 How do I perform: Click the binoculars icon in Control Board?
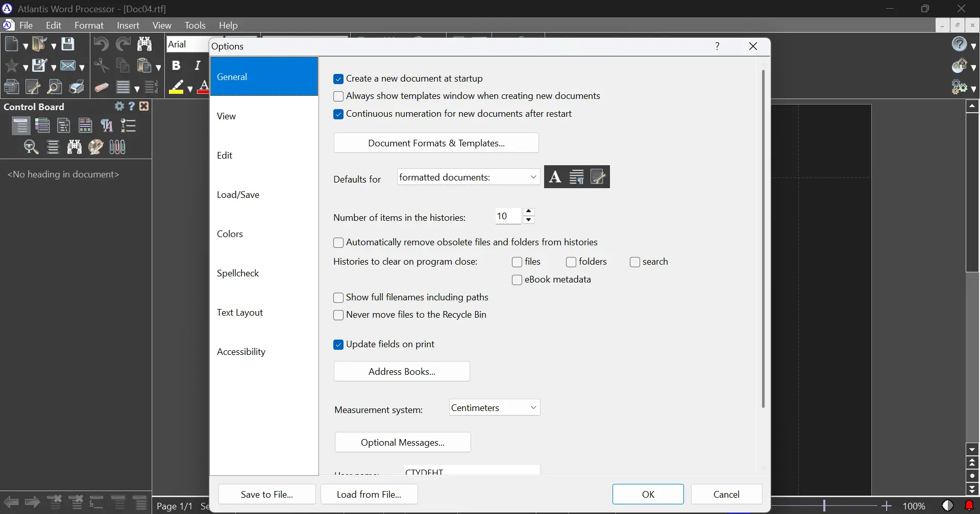(75, 147)
